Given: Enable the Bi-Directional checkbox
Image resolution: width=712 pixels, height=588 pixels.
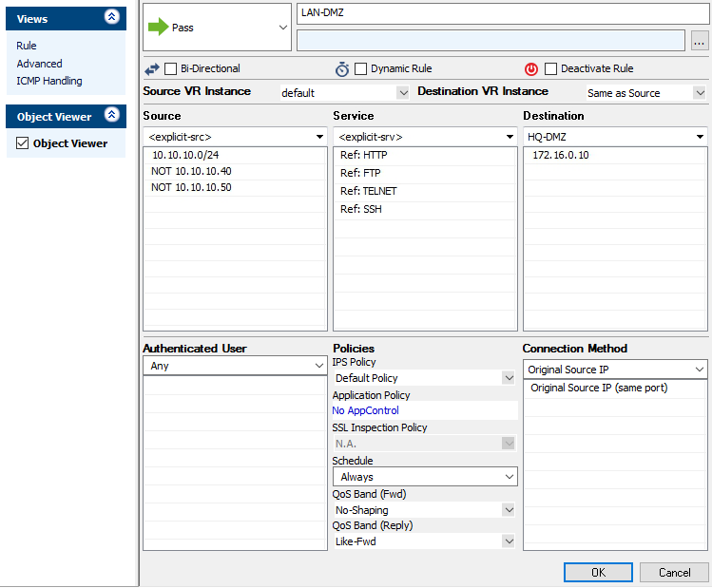Looking at the screenshot, I should coord(171,69).
